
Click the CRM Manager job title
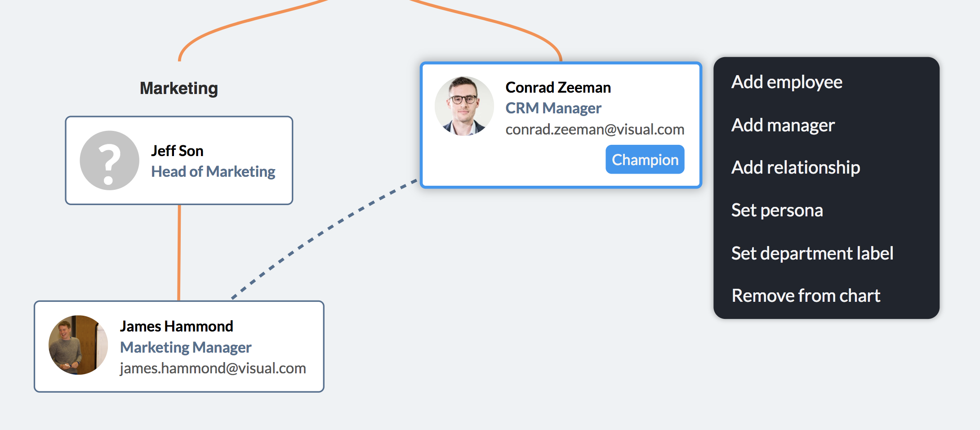tap(553, 108)
